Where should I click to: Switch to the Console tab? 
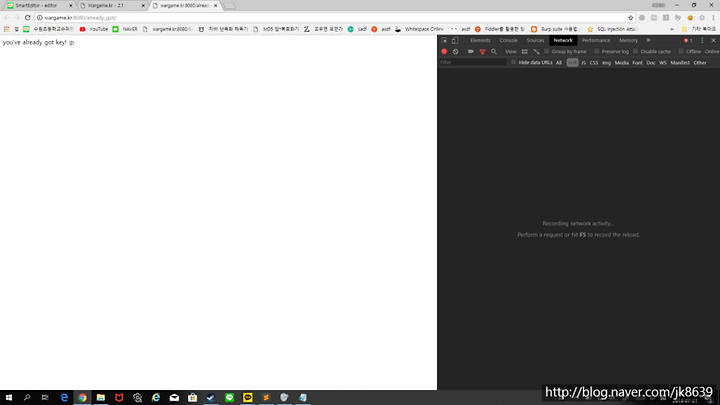click(x=508, y=40)
